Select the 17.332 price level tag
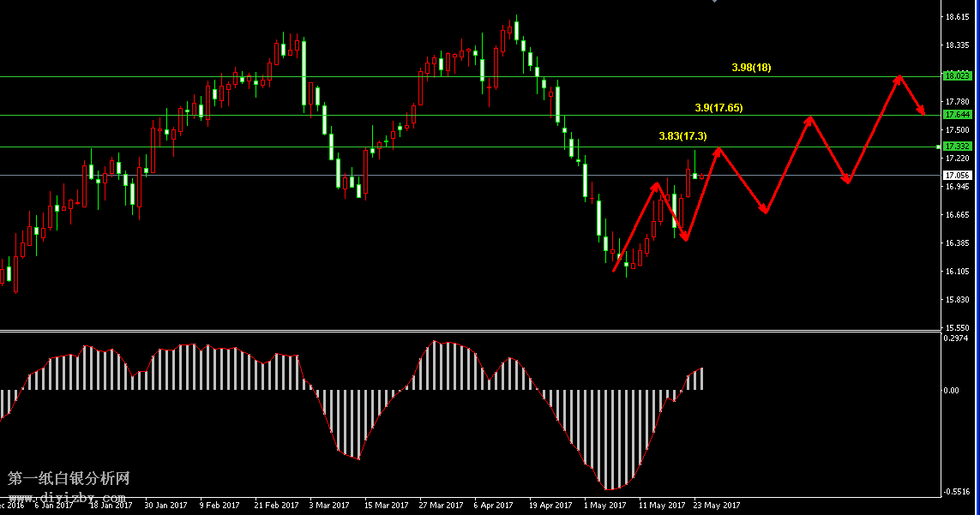This screenshot has width=980, height=515. 956,147
